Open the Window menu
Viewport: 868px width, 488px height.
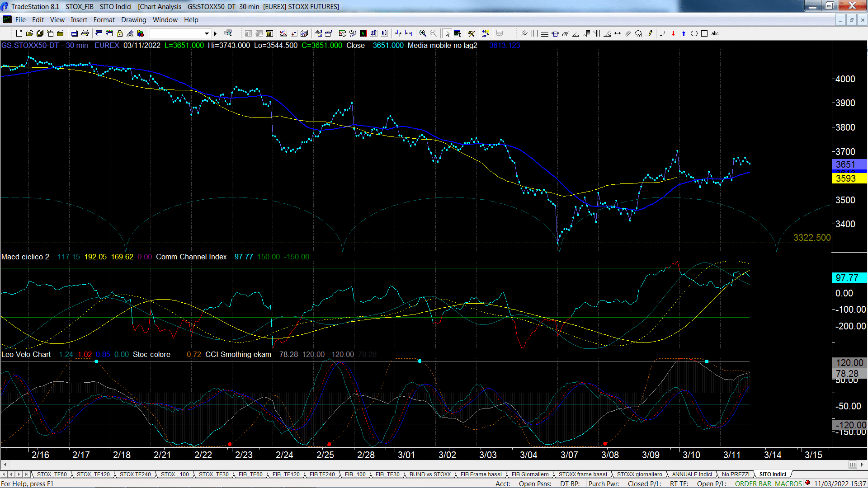(165, 20)
